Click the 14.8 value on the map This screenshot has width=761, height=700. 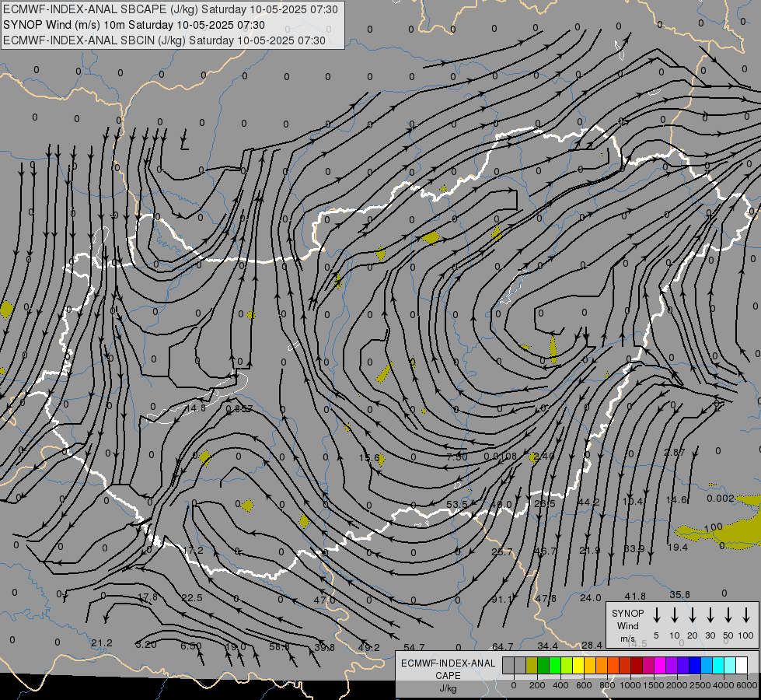(x=196, y=408)
